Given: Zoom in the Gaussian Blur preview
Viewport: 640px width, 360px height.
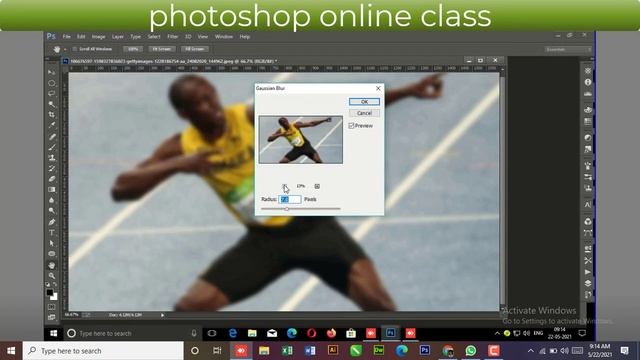Looking at the screenshot, I should click(x=317, y=187).
